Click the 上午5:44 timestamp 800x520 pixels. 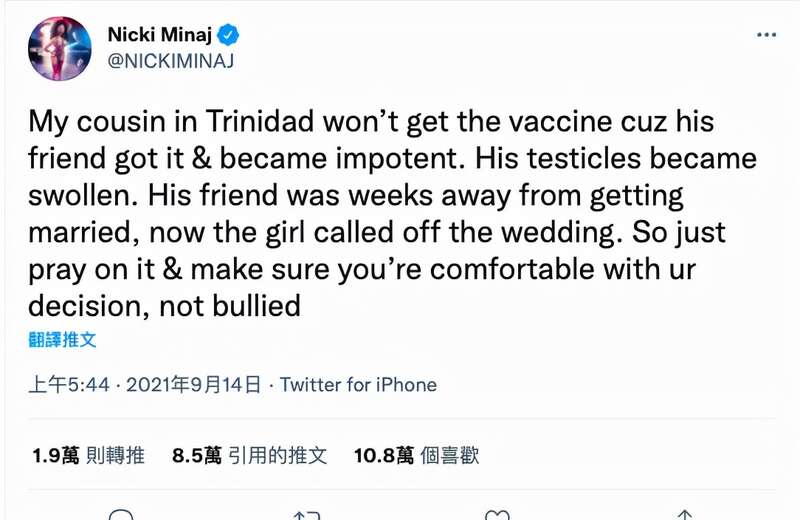coord(68,385)
